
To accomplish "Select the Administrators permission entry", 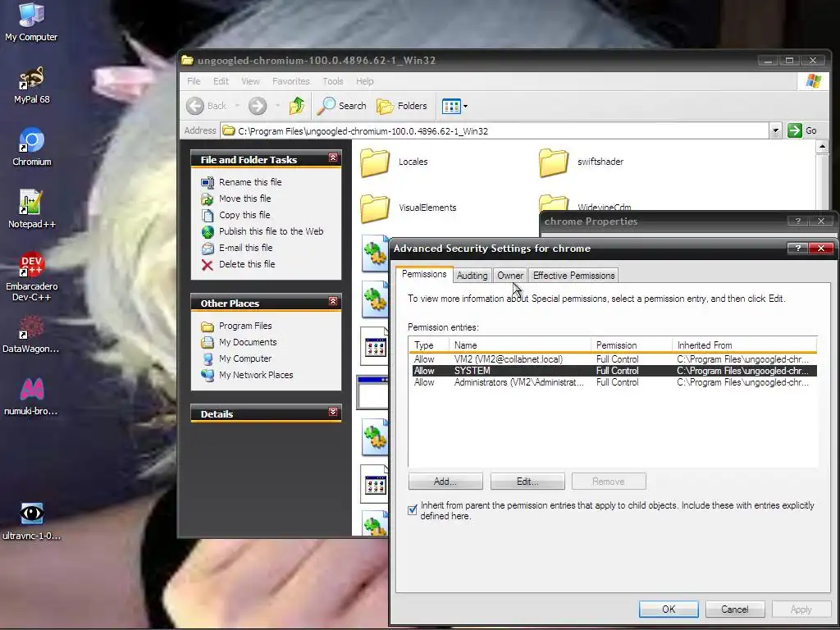I will pos(614,382).
